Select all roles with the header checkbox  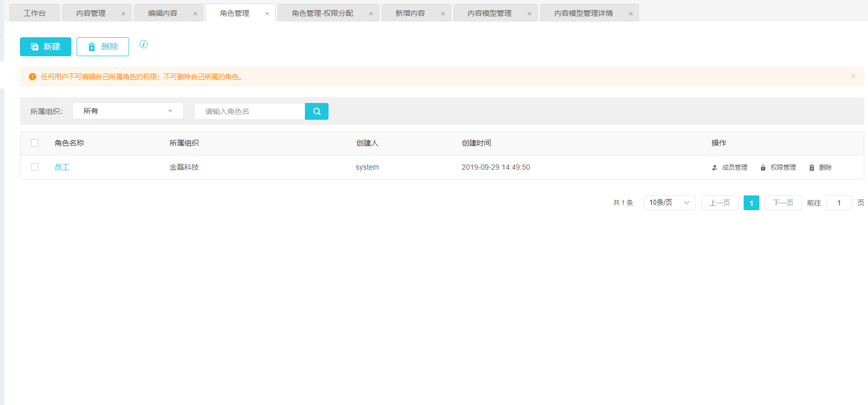pyautogui.click(x=35, y=143)
